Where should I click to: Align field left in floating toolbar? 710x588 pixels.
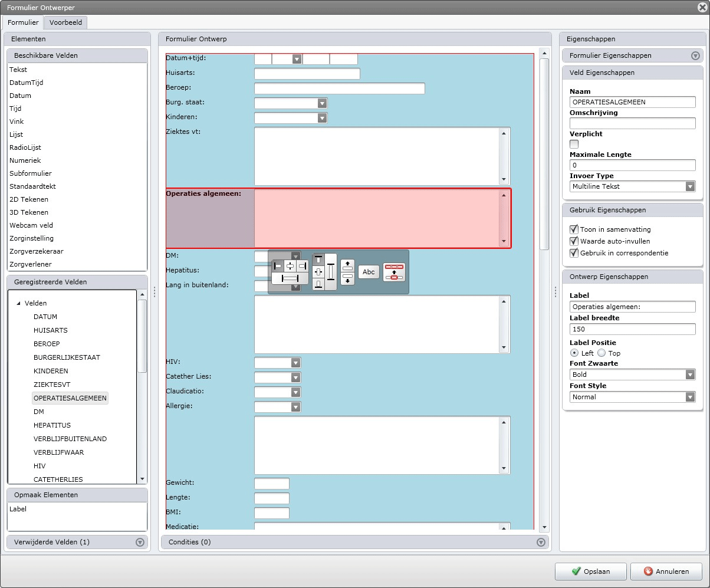click(278, 267)
